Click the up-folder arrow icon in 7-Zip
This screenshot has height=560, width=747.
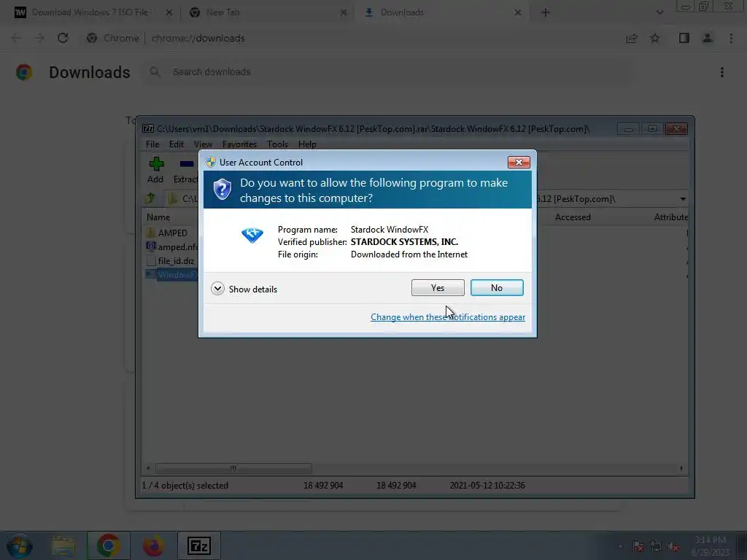(x=151, y=198)
